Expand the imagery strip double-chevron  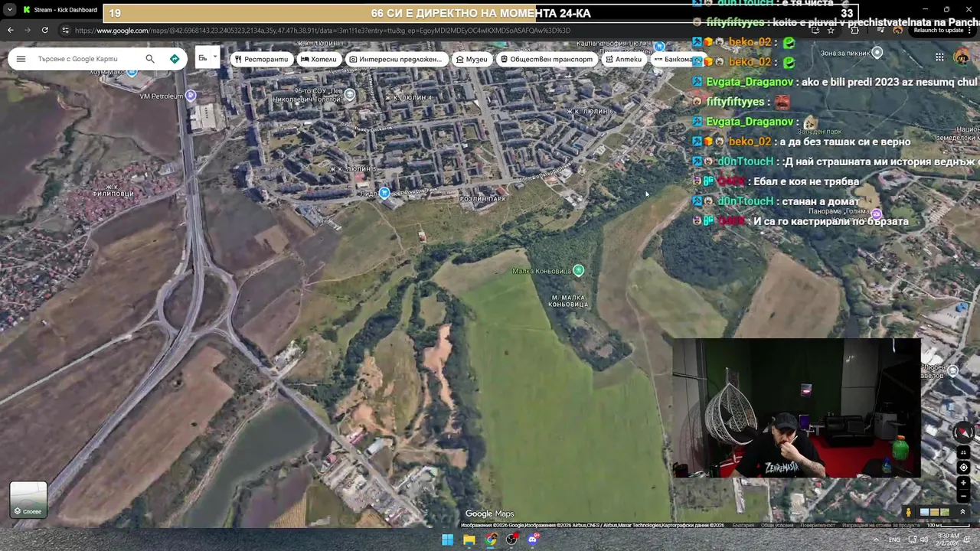(962, 512)
